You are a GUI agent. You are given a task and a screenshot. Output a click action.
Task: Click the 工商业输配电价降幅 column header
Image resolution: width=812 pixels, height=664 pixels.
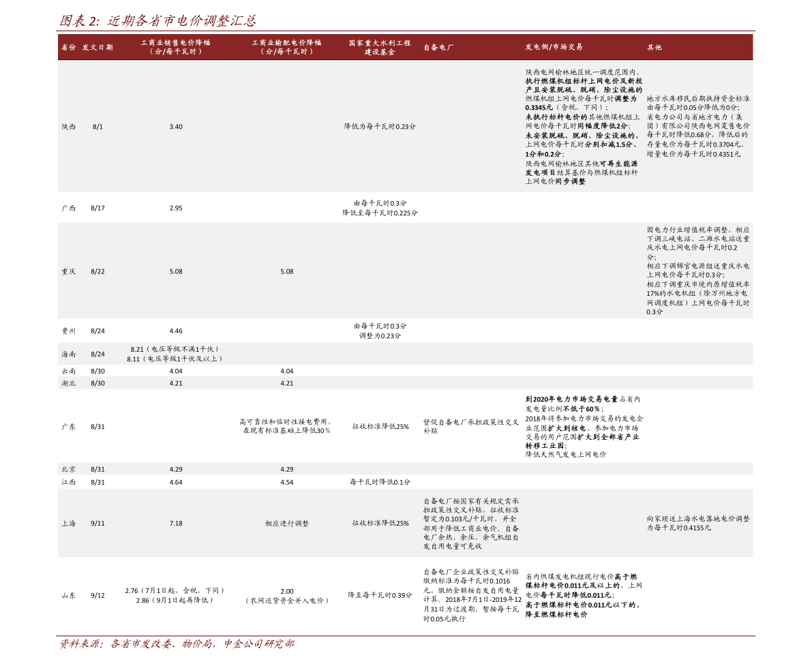[x=286, y=47]
